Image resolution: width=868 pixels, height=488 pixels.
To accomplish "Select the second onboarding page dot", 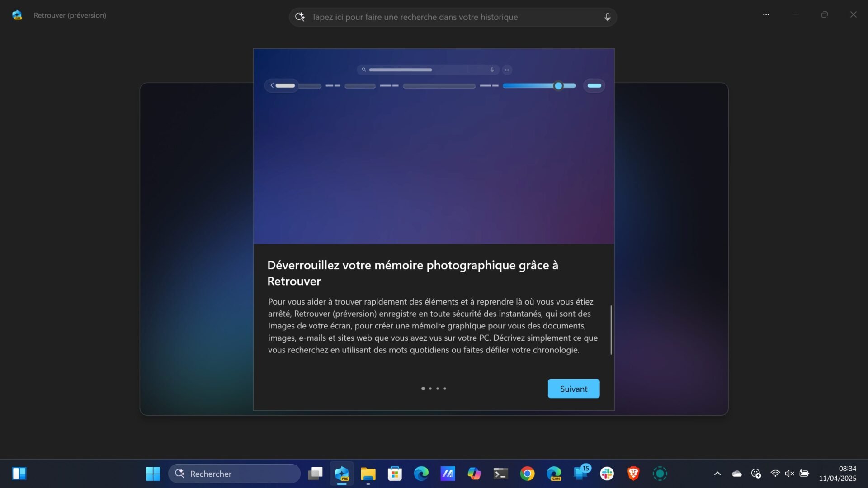I will pos(430,389).
